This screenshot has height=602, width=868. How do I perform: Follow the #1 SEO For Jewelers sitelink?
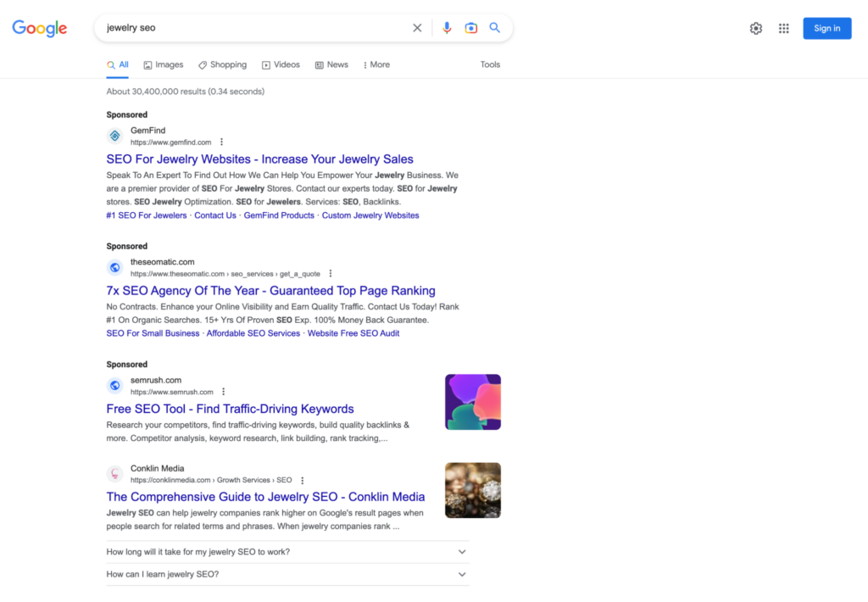point(146,215)
